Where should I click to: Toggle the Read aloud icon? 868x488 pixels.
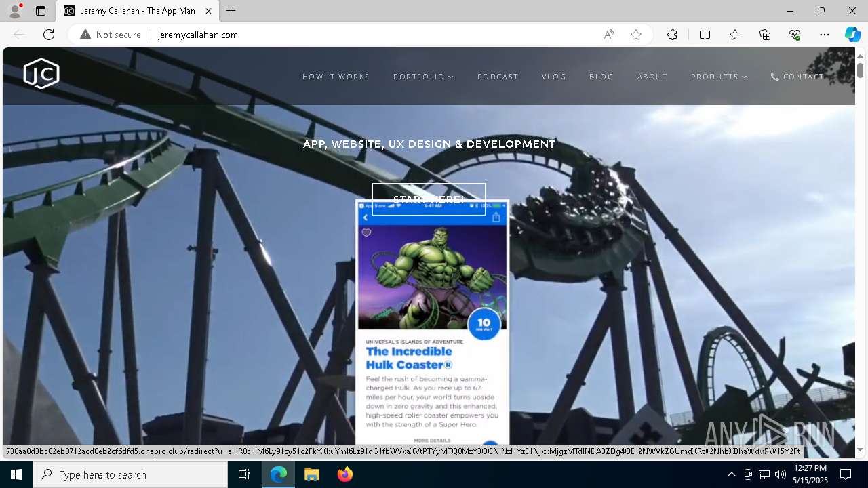pos(609,35)
